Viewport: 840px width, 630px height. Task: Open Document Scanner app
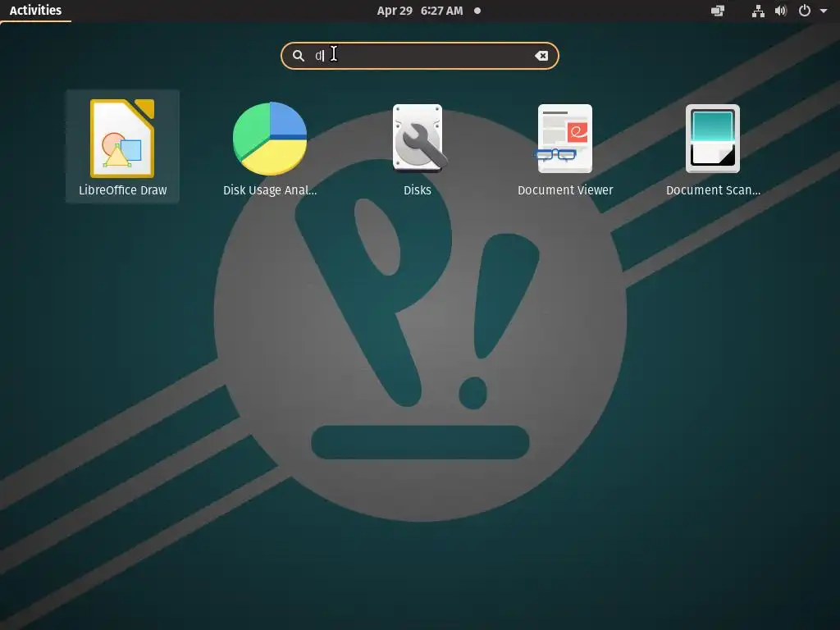(713, 146)
